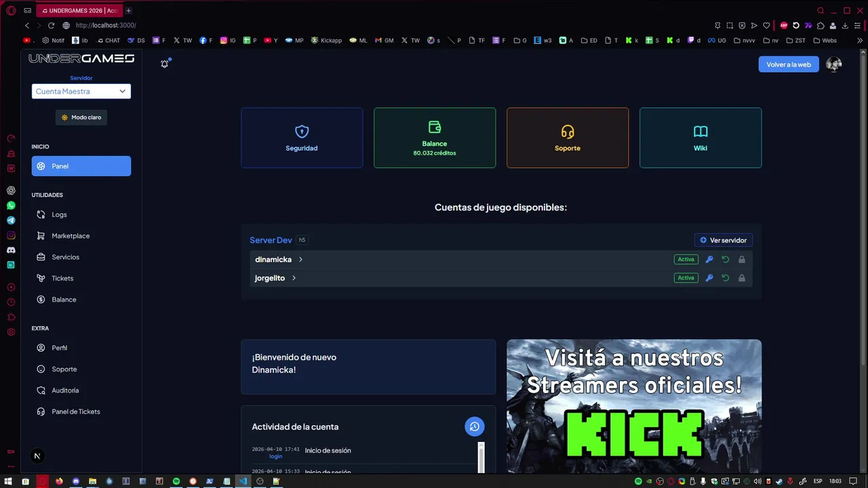The height and width of the screenshot is (488, 868).
Task: Open Spotify from the taskbar
Action: click(176, 481)
